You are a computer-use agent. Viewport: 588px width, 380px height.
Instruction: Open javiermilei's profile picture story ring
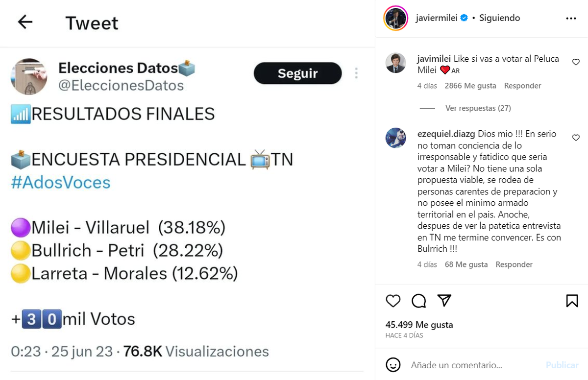(x=396, y=19)
